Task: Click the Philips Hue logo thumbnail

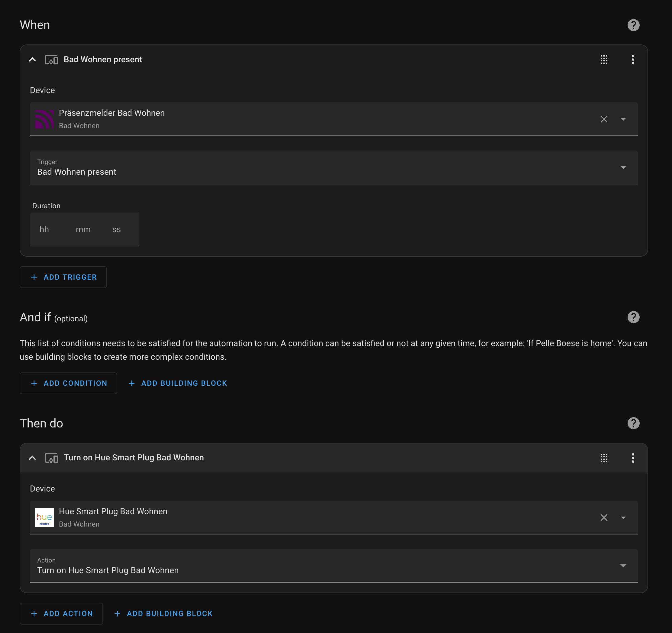Action: pyautogui.click(x=44, y=517)
